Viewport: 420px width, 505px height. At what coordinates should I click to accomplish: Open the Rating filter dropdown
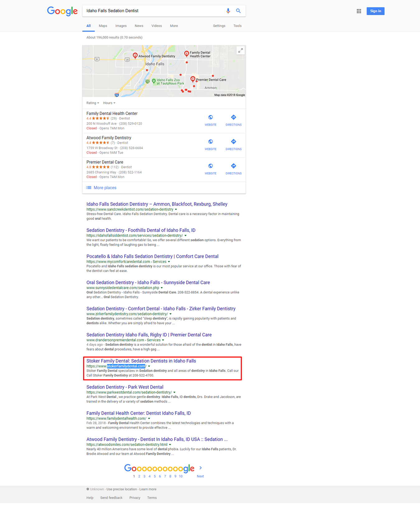(x=92, y=103)
